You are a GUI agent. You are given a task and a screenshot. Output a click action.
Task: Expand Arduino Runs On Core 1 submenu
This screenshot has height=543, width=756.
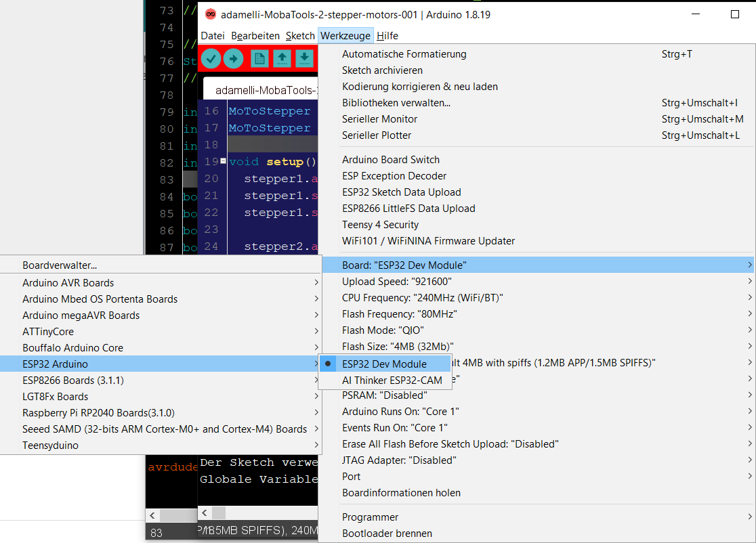(x=537, y=412)
